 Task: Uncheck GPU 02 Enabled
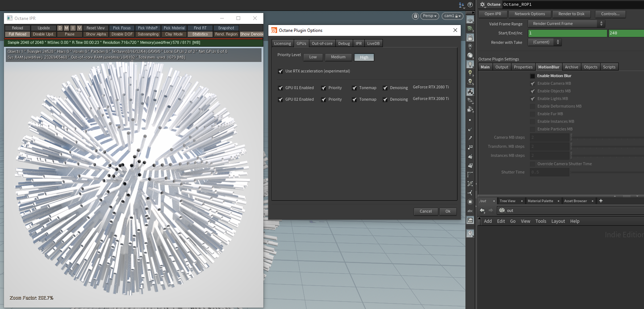pos(280,100)
